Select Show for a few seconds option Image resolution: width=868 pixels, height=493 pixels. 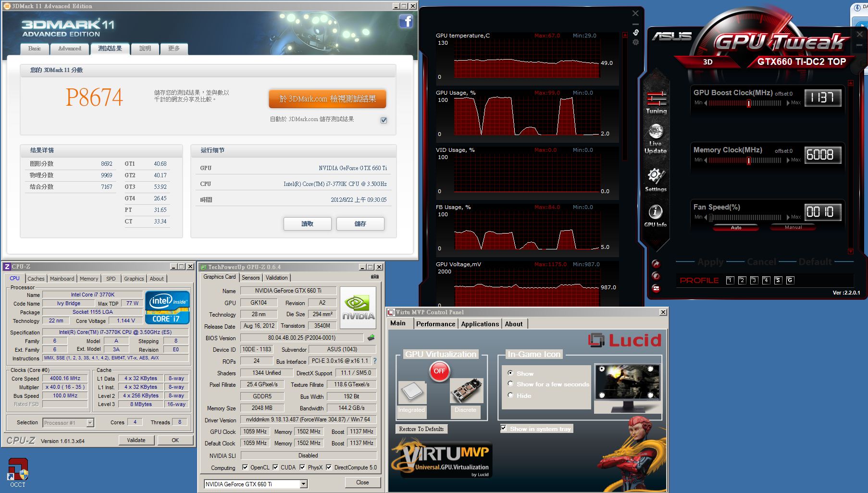510,383
